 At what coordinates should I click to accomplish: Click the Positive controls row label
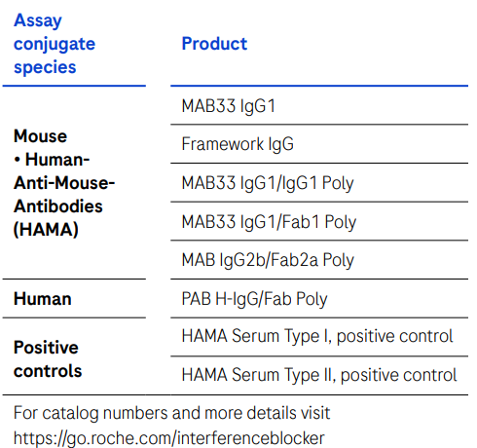[48, 359]
